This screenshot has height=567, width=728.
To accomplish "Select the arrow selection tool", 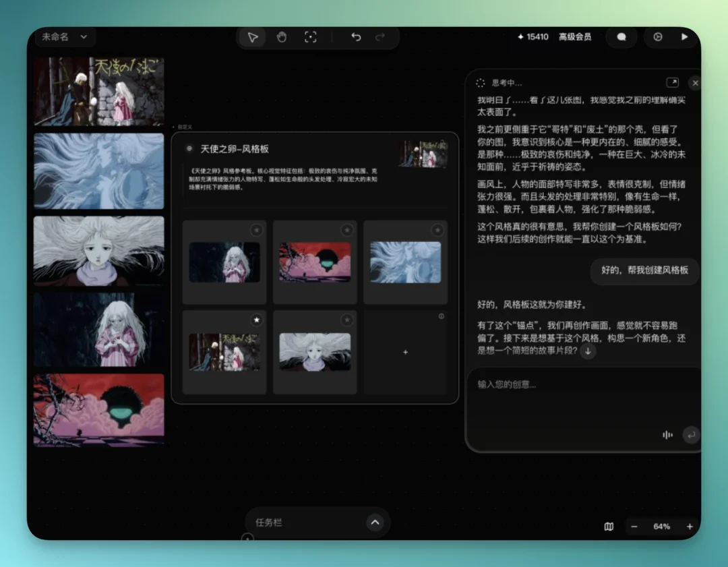I will (x=252, y=37).
